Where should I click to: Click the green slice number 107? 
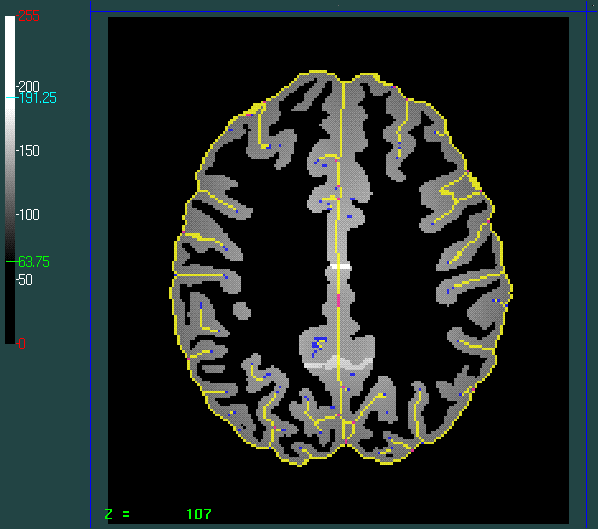199,514
